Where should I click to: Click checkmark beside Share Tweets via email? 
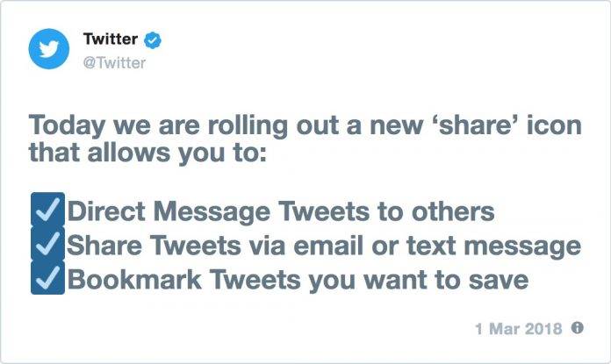[47, 244]
